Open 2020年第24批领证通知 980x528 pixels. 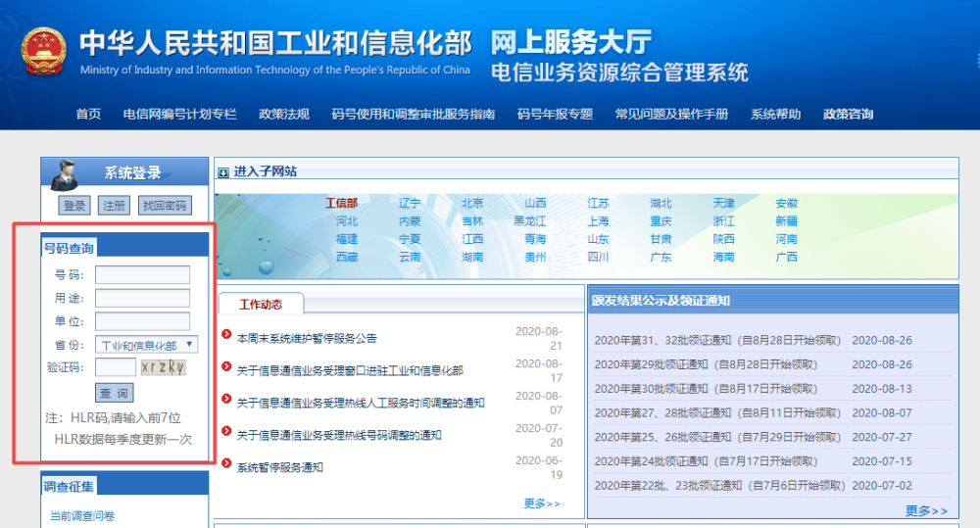click(706, 461)
